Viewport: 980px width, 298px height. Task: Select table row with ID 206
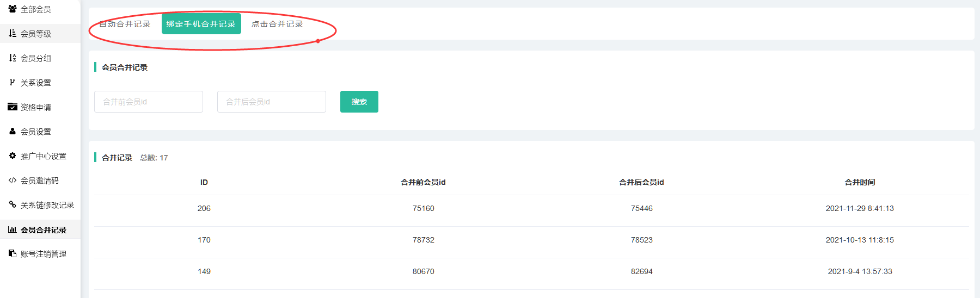click(531, 208)
